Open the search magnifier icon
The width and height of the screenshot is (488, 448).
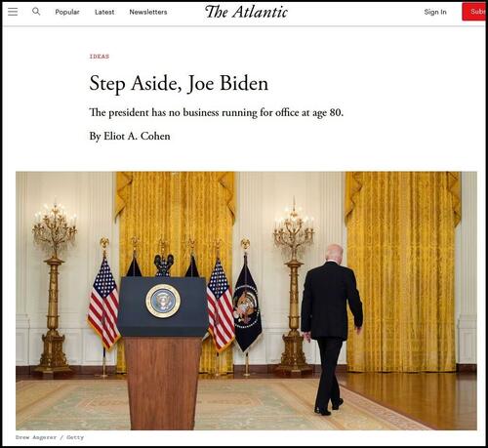[36, 12]
